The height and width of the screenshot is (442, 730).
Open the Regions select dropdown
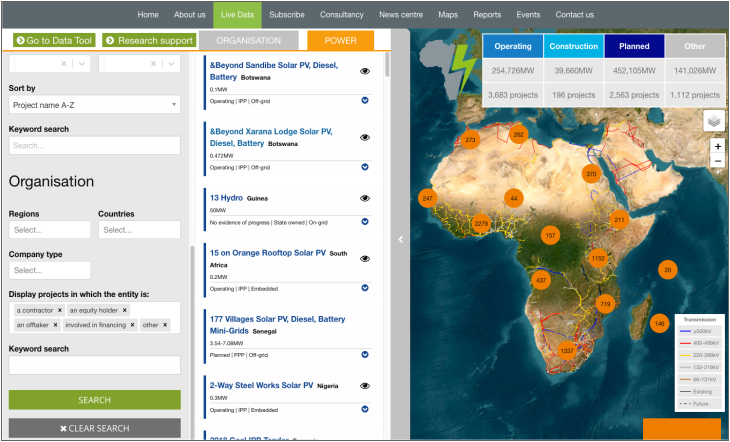click(50, 230)
